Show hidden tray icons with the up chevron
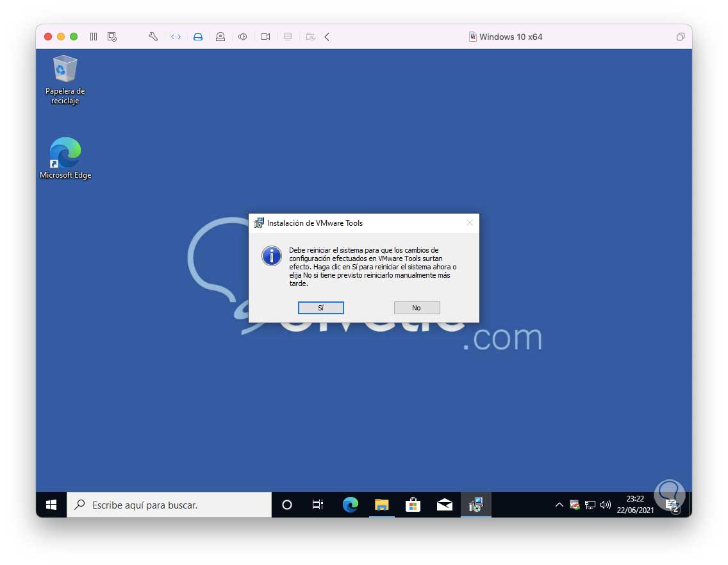728x565 pixels. click(x=559, y=505)
